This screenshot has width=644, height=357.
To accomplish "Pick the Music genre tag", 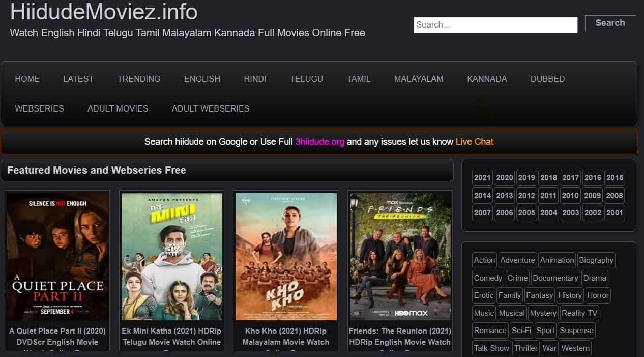I will pyautogui.click(x=484, y=313).
